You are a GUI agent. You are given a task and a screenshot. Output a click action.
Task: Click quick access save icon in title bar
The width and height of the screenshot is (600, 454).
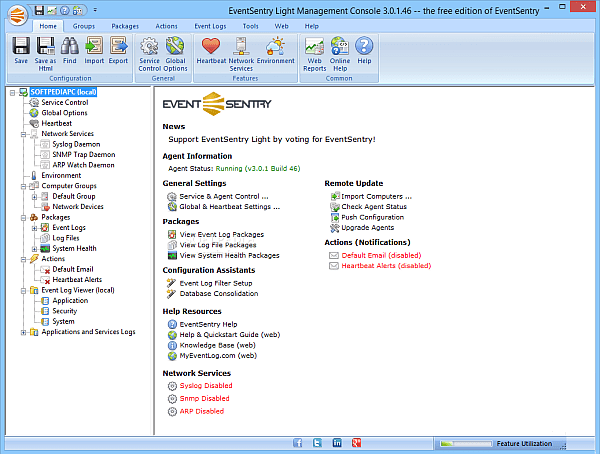(39, 10)
